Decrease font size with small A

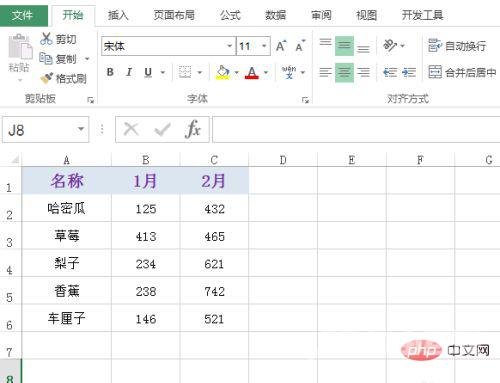click(300, 46)
